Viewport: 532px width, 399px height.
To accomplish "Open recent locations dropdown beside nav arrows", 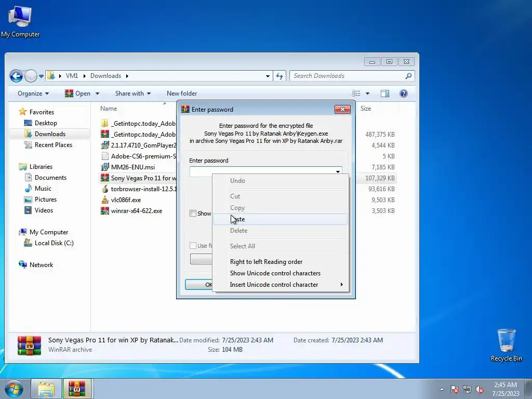I will (41, 76).
